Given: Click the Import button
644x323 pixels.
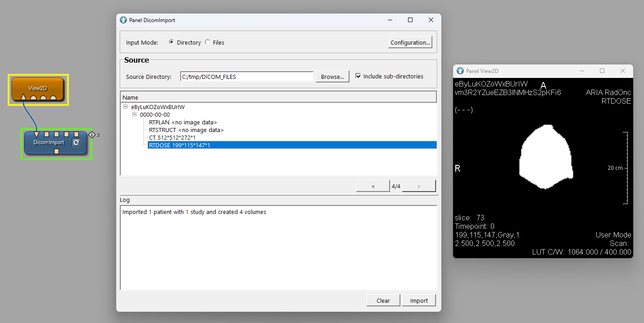Looking at the screenshot, I should click(x=418, y=300).
